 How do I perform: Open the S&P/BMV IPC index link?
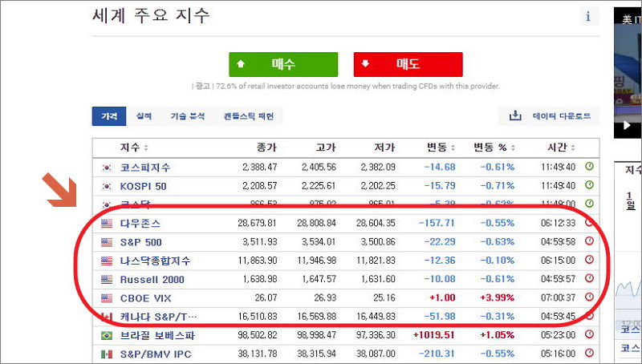tap(156, 354)
